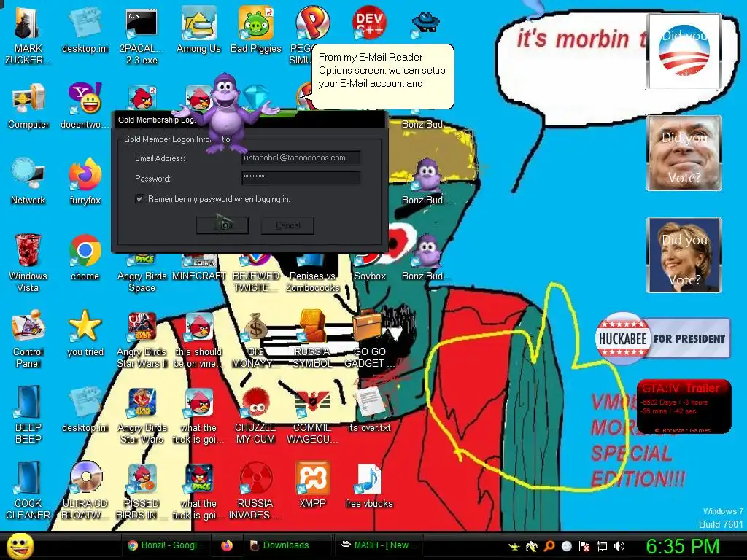The height and width of the screenshot is (560, 747).
Task: Click the genie lamp tray icon
Action: pos(514,546)
